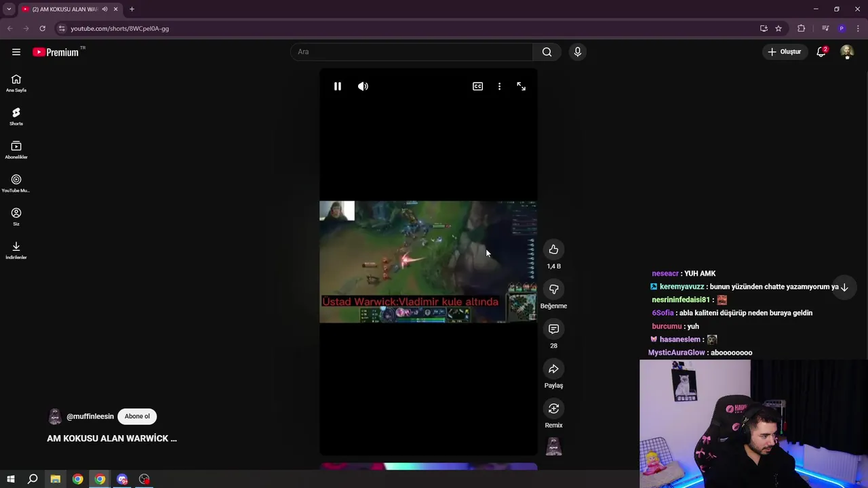Open the YouTube guide hamburger menu

click(x=16, y=52)
